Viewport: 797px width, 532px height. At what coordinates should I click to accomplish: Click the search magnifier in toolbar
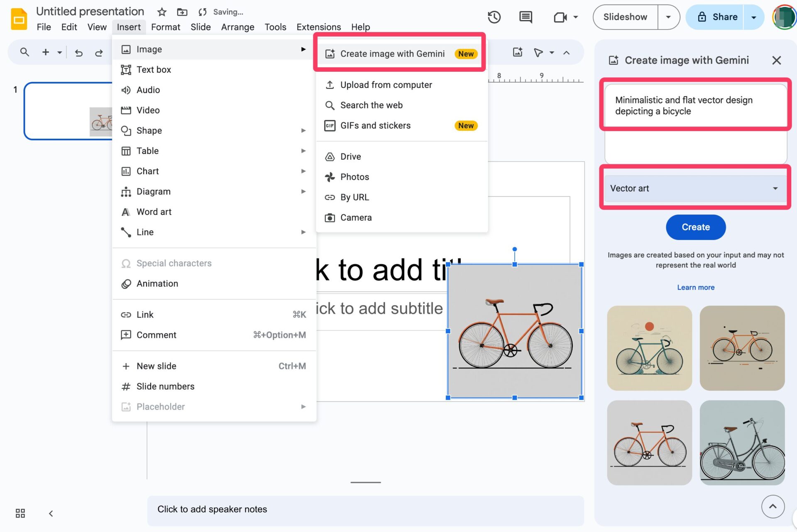coord(24,52)
